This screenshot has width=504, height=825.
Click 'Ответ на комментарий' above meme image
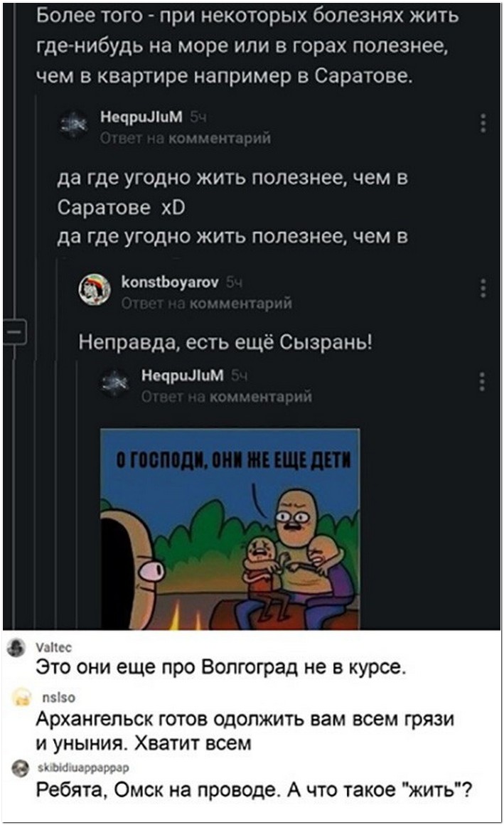click(226, 396)
